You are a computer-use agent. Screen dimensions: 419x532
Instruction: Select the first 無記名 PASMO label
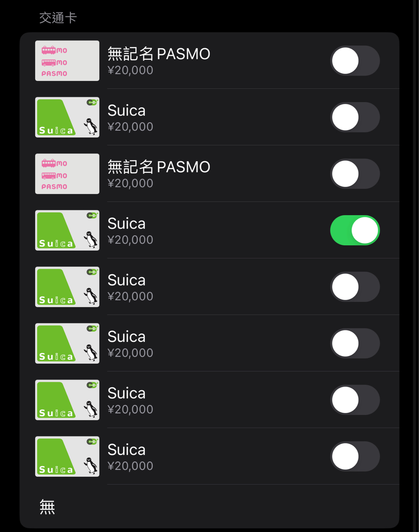pos(159,54)
